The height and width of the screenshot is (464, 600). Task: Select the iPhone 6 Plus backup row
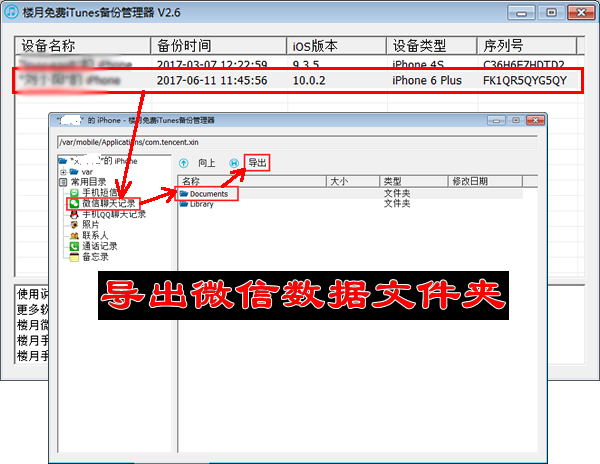[300, 80]
